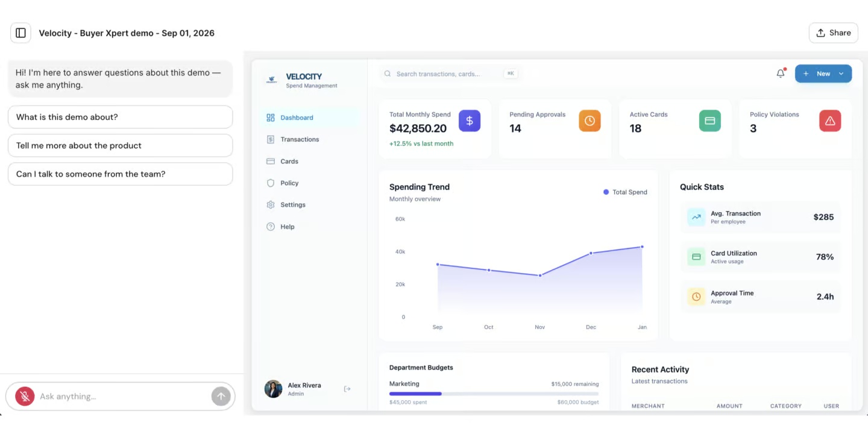Click the red Policy Violations warning icon
The image size is (868, 434).
(x=830, y=121)
